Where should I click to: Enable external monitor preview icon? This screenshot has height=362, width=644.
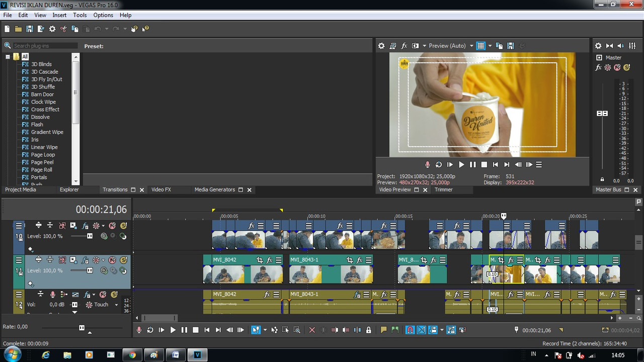tap(393, 46)
